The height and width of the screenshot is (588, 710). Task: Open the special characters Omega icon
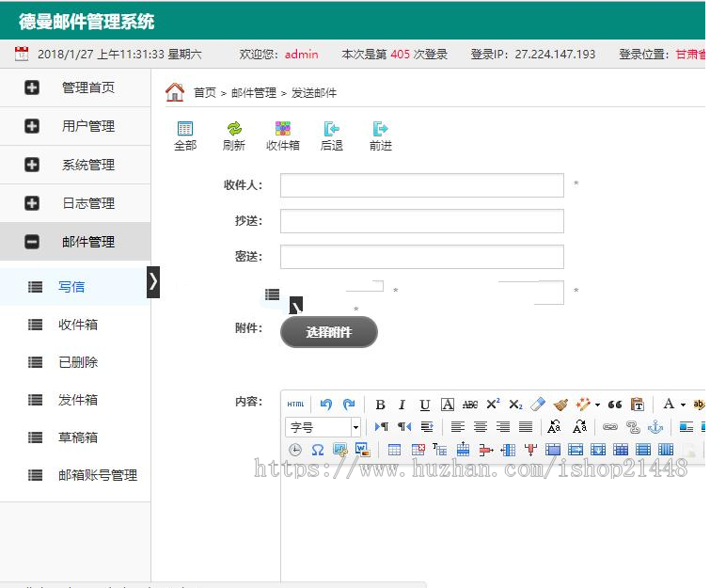[x=318, y=450]
